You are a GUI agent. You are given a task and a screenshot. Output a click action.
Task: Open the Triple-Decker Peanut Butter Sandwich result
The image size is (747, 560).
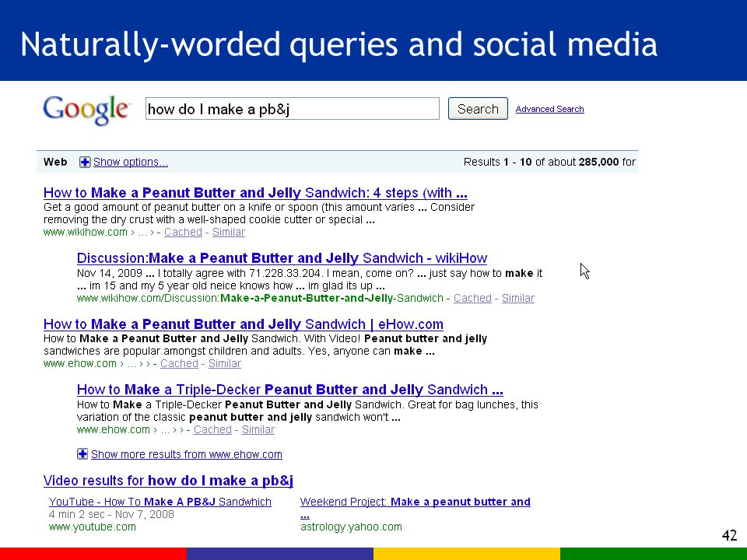[290, 390]
